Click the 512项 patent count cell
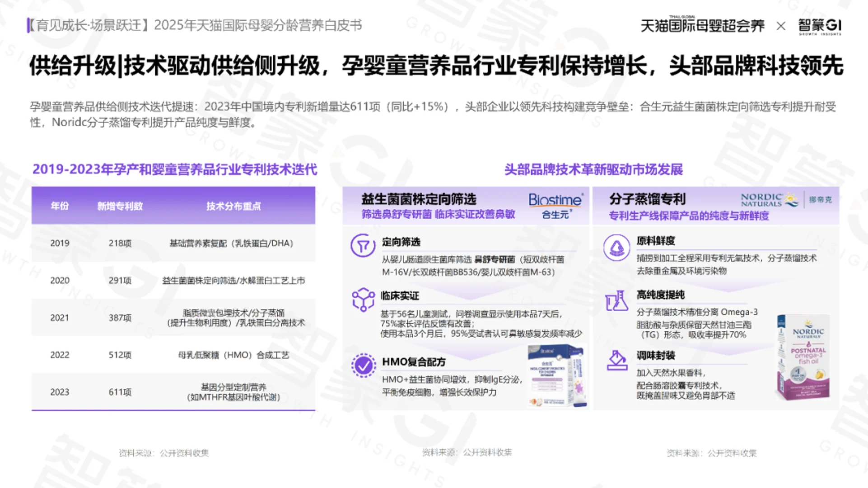The width and height of the screenshot is (868, 488). [120, 355]
